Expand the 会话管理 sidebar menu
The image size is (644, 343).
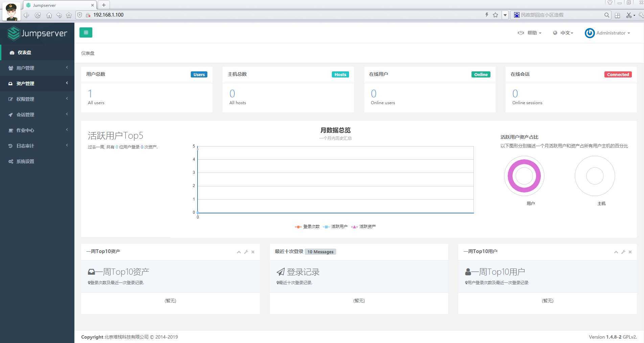37,115
